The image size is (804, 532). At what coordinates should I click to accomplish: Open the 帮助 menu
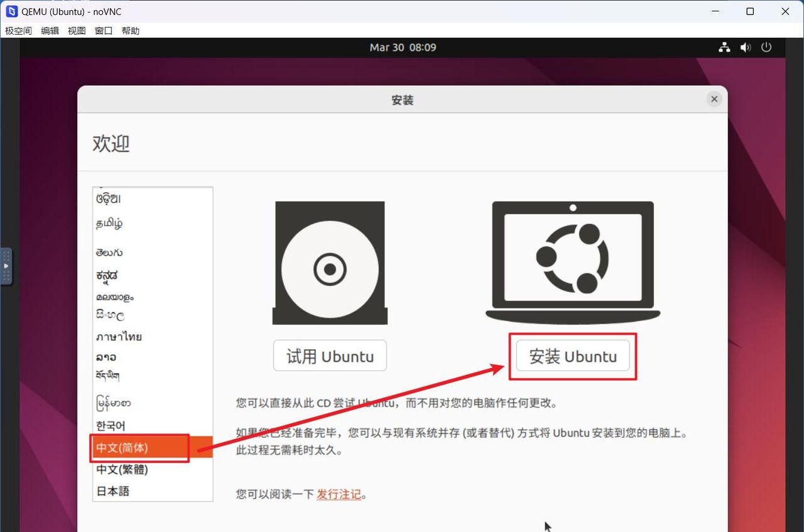(x=131, y=30)
